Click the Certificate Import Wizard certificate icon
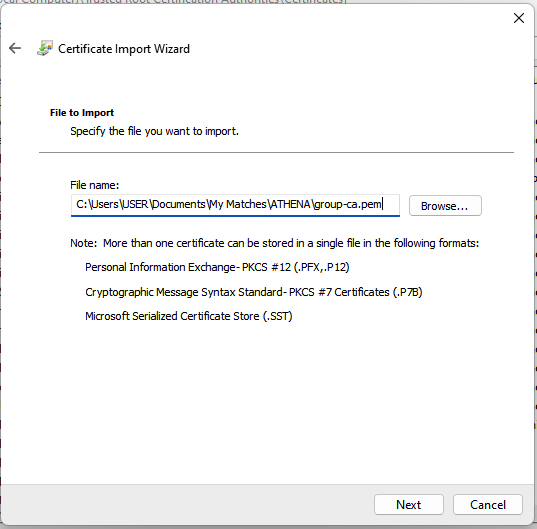The height and width of the screenshot is (529, 537). coord(45,48)
